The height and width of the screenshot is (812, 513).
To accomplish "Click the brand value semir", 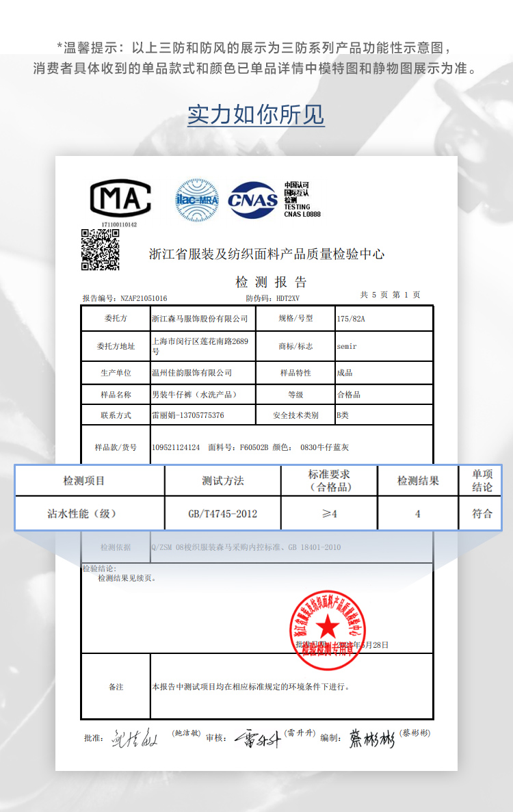I will point(346,346).
